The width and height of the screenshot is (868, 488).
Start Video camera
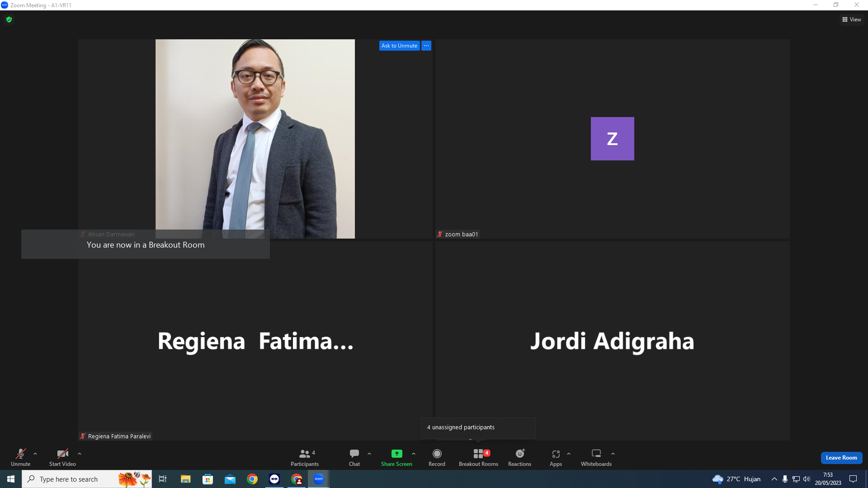tap(62, 457)
